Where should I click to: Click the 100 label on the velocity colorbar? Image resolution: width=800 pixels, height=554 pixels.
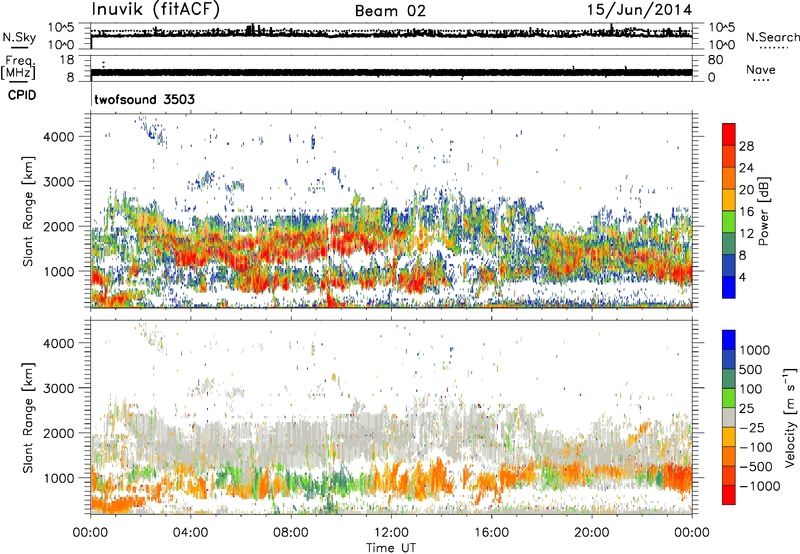[753, 389]
